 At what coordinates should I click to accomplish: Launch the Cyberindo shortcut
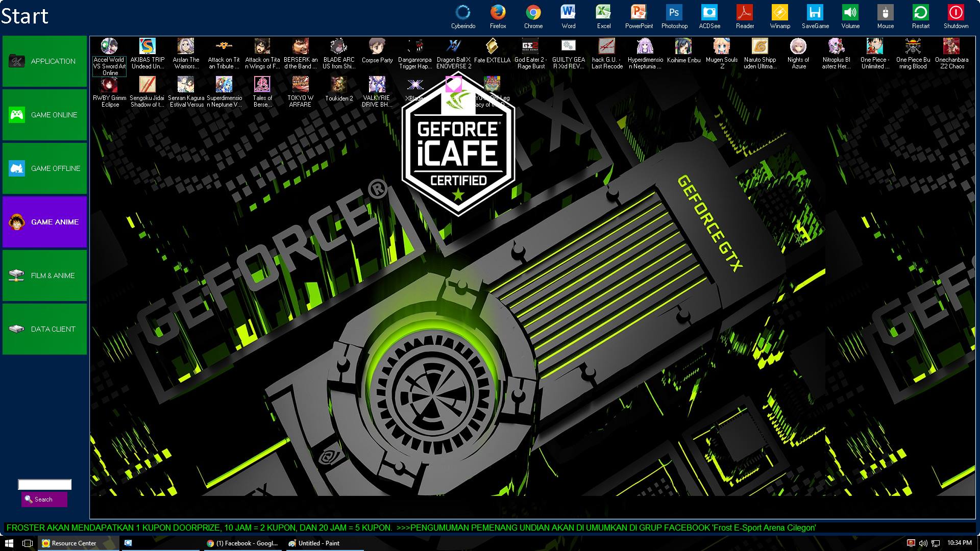463,16
